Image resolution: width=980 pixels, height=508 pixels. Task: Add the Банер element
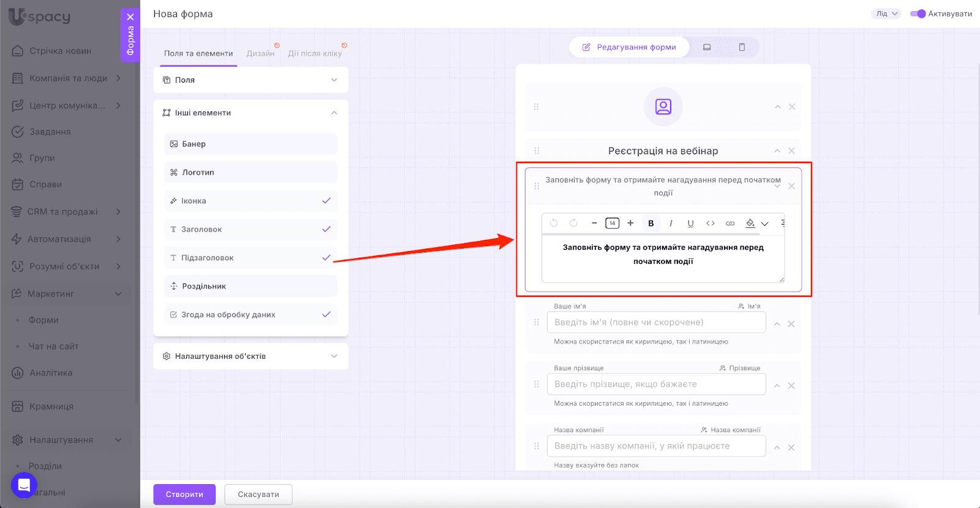pos(251,144)
